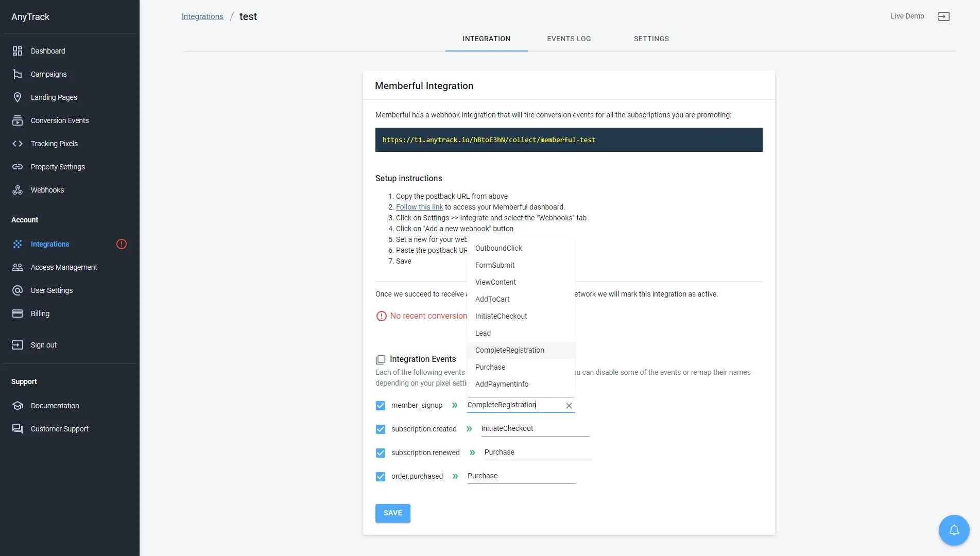
Task: Open order.purchased Purchase mapping dropdown
Action: pos(521,476)
